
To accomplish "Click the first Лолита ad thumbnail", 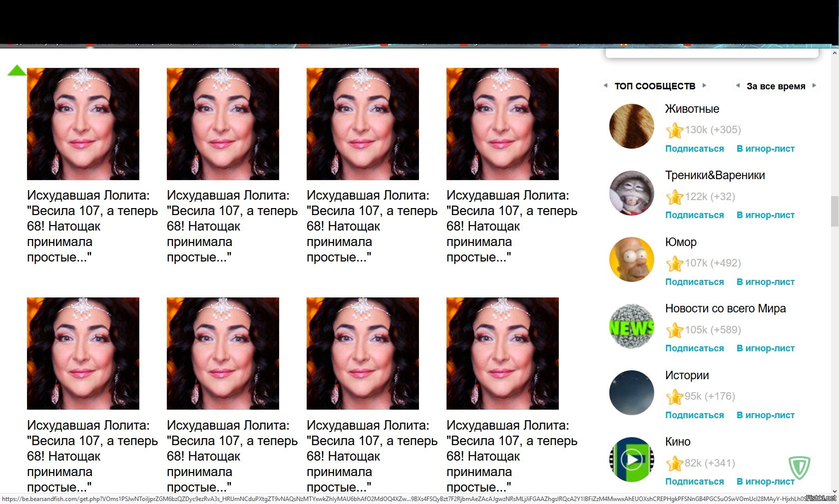I will click(x=83, y=124).
